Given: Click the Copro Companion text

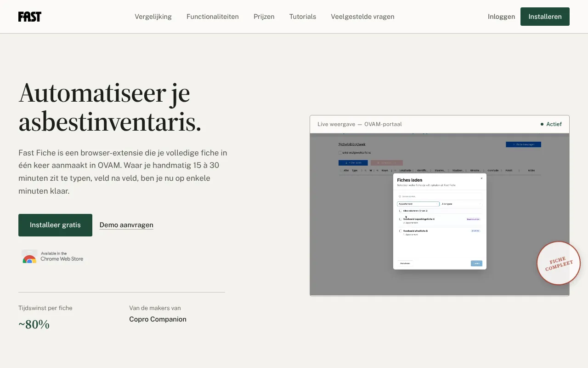Looking at the screenshot, I should [158, 319].
